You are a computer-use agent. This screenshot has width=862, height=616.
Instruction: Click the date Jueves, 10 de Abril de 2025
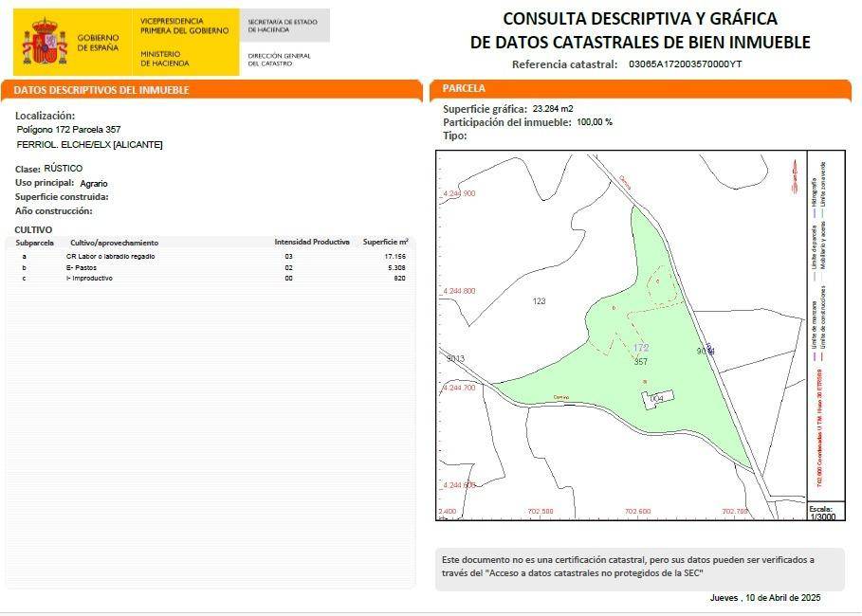click(765, 598)
